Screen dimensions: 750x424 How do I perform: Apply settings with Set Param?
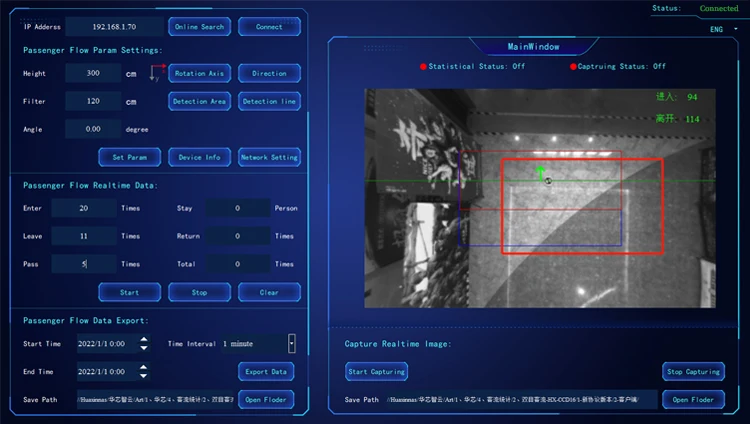click(x=130, y=157)
